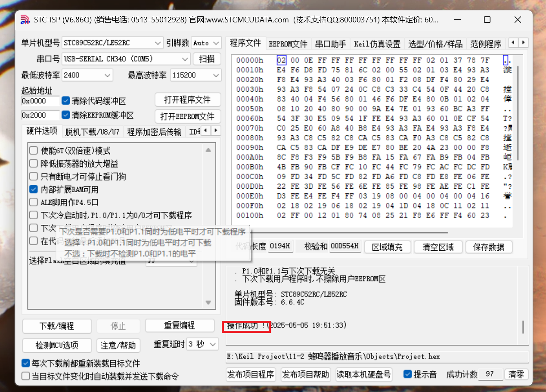Click firmware version 6.6.4C line
Viewport: 546px width, 392px height.
[x=270, y=302]
